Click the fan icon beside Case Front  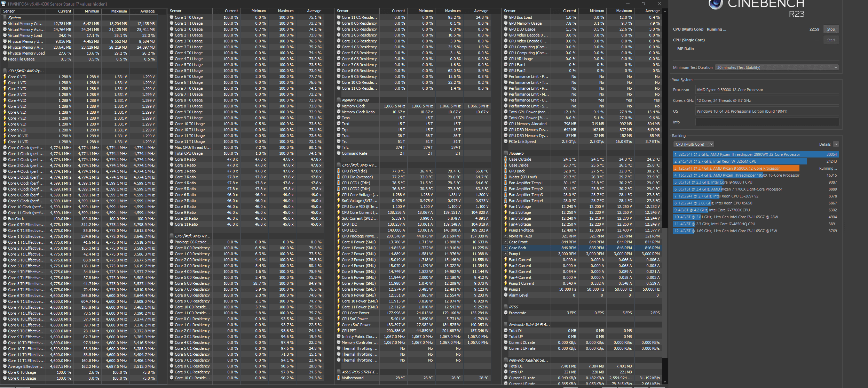(506, 242)
